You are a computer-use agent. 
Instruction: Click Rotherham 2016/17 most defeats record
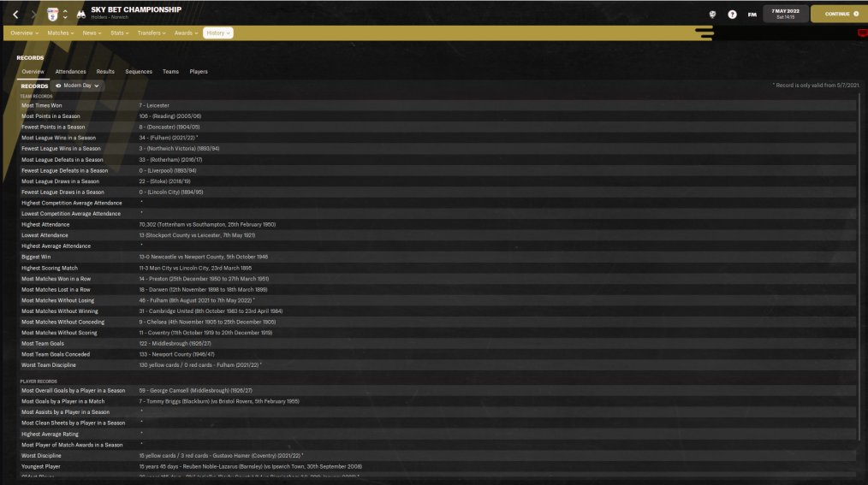click(x=170, y=160)
